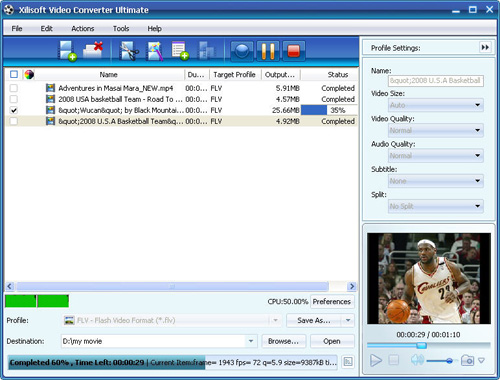500x380 pixels.
Task: Open the Destination path dropdown arrow
Action: point(251,341)
